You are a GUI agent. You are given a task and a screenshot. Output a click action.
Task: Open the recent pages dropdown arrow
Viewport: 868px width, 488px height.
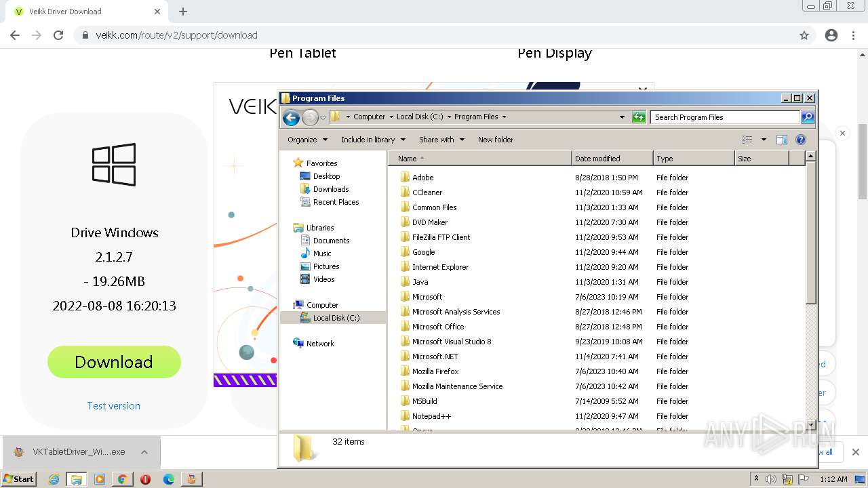point(323,117)
